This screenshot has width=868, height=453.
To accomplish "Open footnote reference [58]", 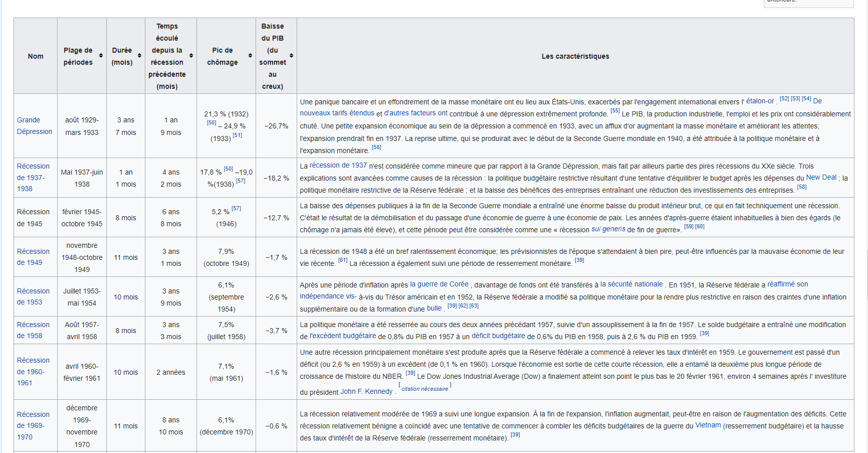I will tap(802, 187).
